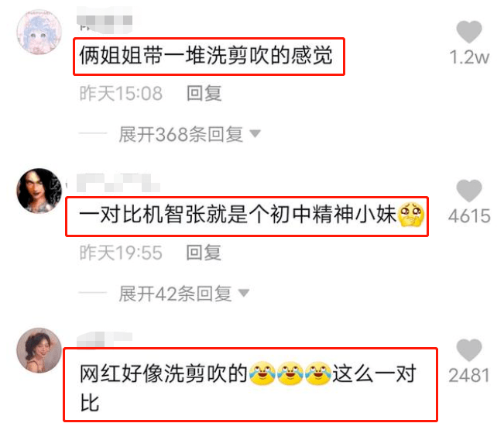Open the third commenter's blurred username
The height and width of the screenshot is (430, 504).
click(x=105, y=339)
